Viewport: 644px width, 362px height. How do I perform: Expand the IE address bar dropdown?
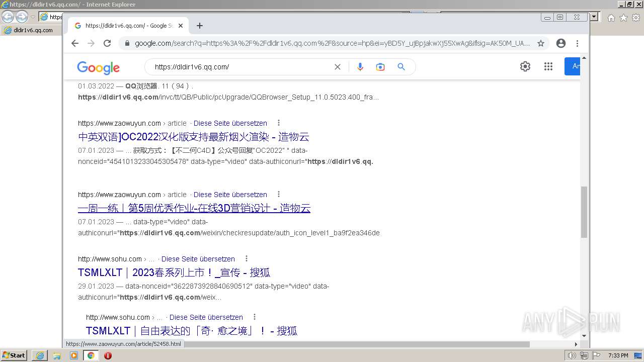point(594,17)
